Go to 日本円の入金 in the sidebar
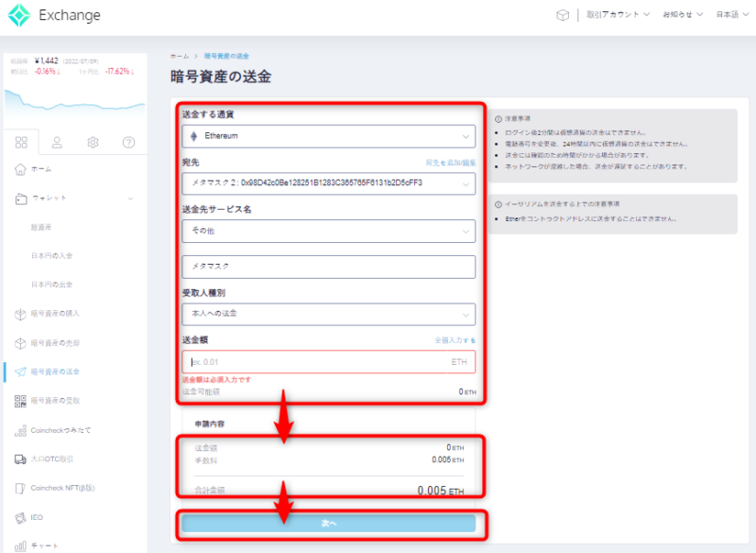 coord(52,255)
